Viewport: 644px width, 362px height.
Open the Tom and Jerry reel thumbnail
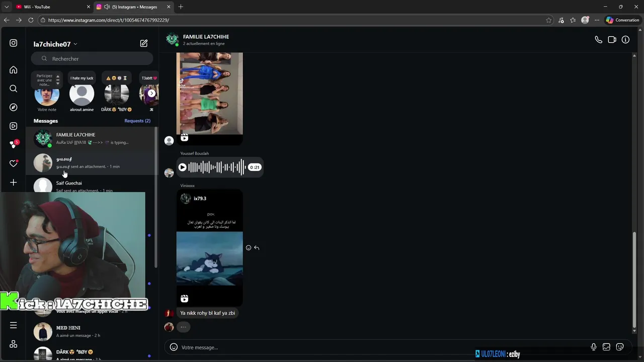tap(209, 258)
